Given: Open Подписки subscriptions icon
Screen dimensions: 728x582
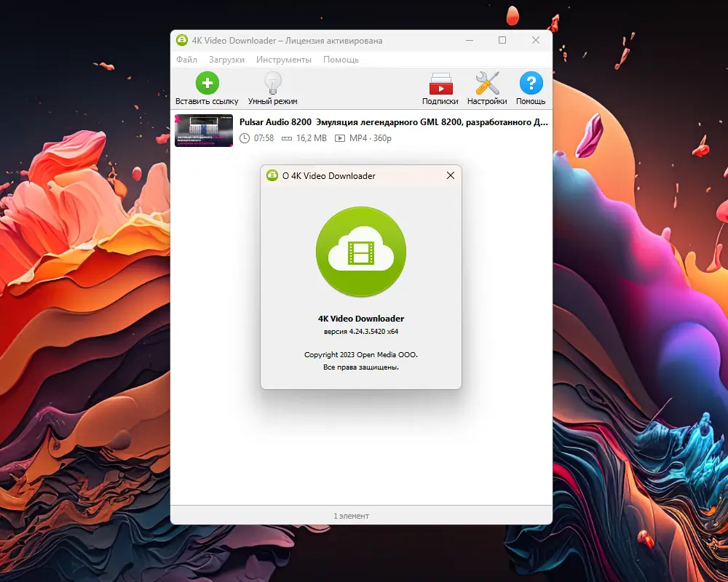Looking at the screenshot, I should [440, 84].
